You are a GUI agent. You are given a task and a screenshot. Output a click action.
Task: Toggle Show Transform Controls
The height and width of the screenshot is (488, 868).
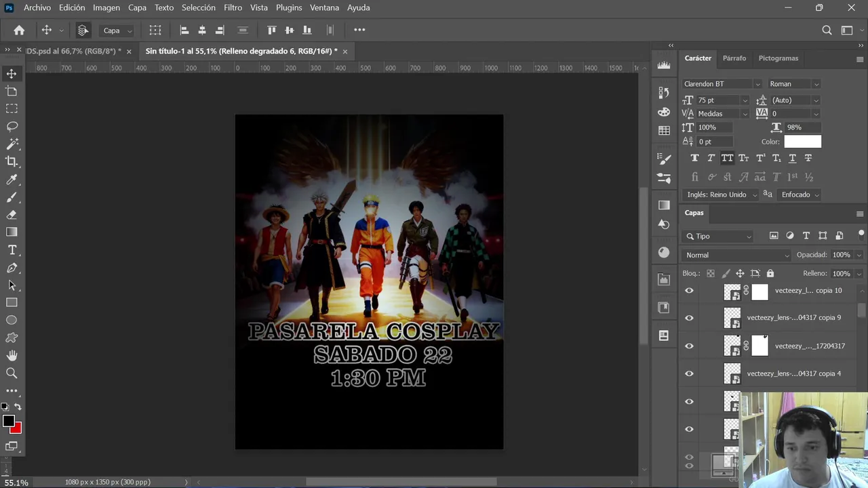(x=155, y=30)
